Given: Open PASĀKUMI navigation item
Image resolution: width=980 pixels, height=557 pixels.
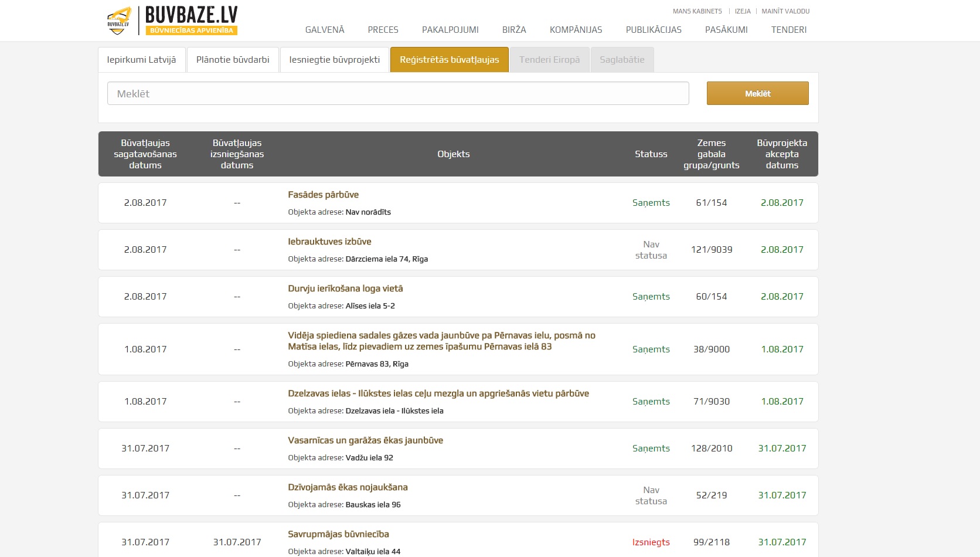Looking at the screenshot, I should point(726,30).
